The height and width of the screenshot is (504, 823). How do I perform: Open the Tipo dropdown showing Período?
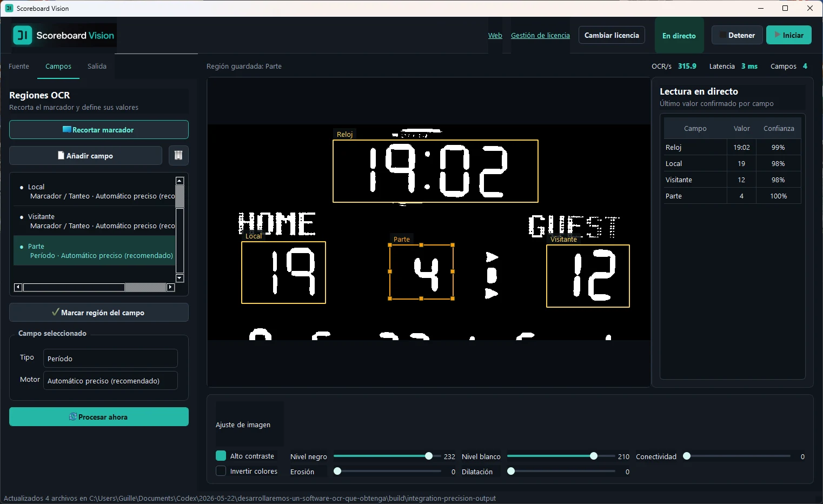click(x=110, y=358)
